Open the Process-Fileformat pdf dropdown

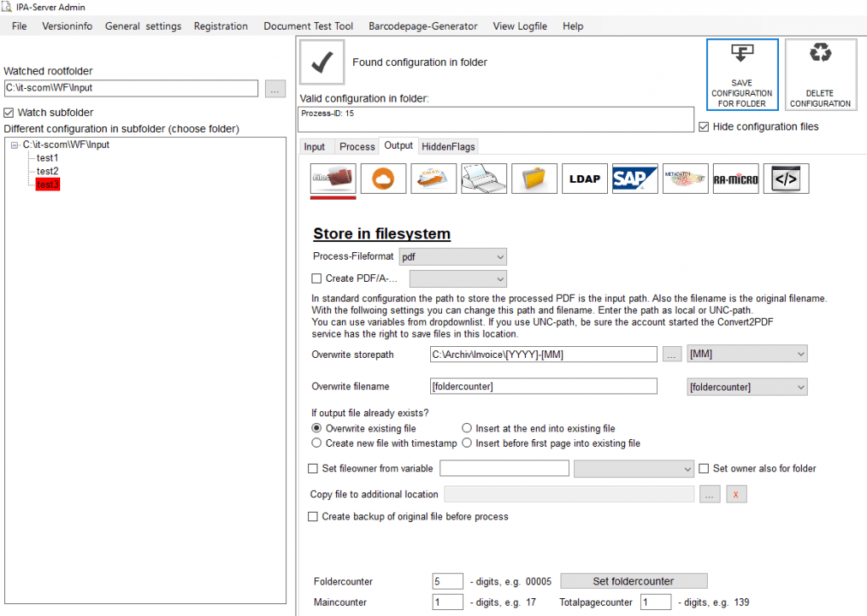coord(453,256)
